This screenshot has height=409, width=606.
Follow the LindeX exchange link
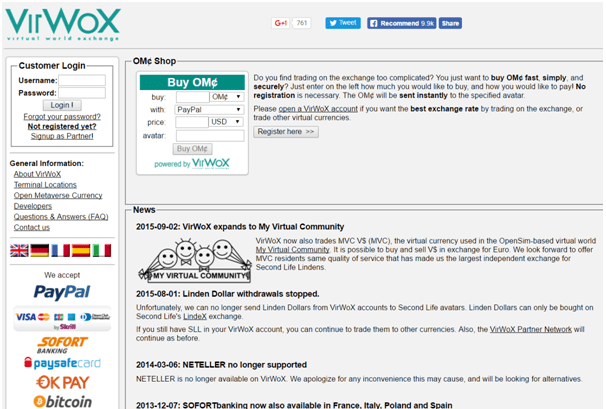tap(195, 316)
